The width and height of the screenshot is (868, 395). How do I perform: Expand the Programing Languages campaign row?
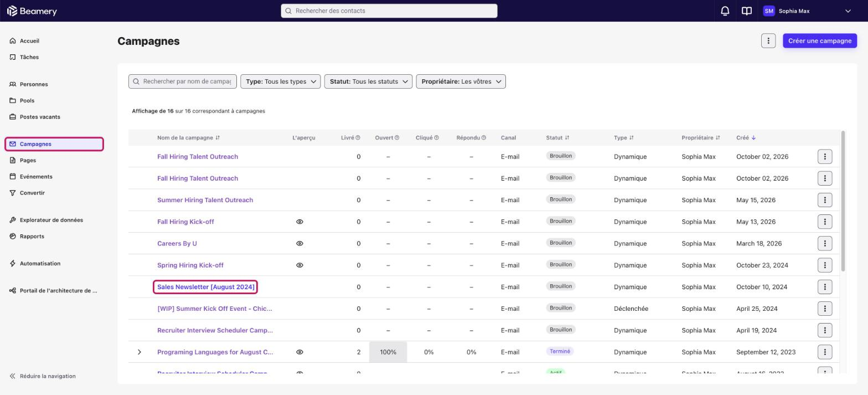[x=139, y=352]
